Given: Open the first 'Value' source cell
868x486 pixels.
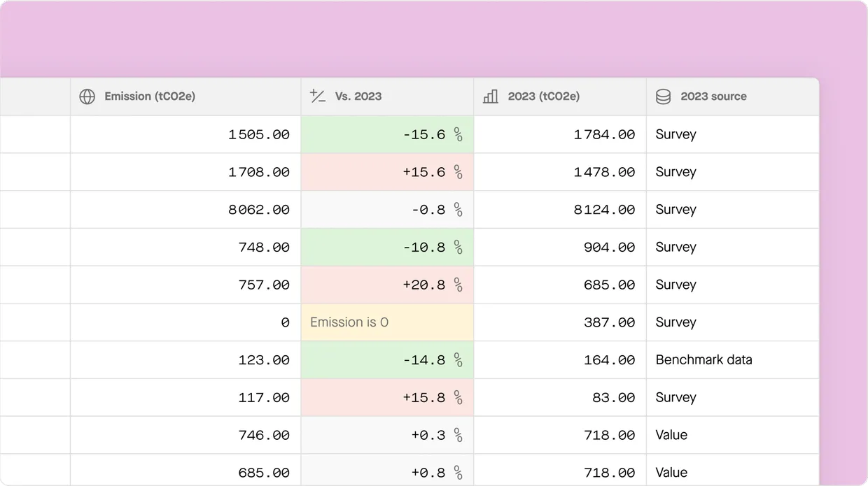Looking at the screenshot, I should pos(671,435).
